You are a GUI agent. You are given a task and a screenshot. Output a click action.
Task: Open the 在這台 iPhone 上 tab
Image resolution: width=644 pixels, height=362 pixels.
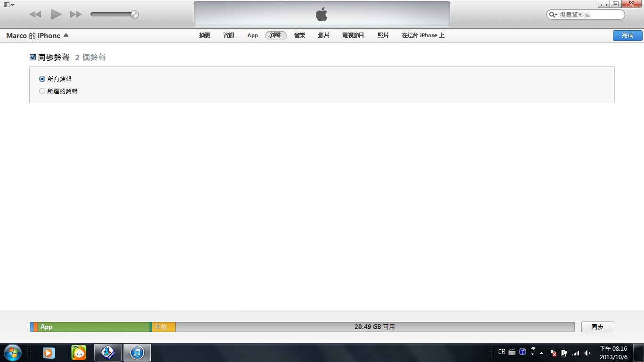click(423, 35)
